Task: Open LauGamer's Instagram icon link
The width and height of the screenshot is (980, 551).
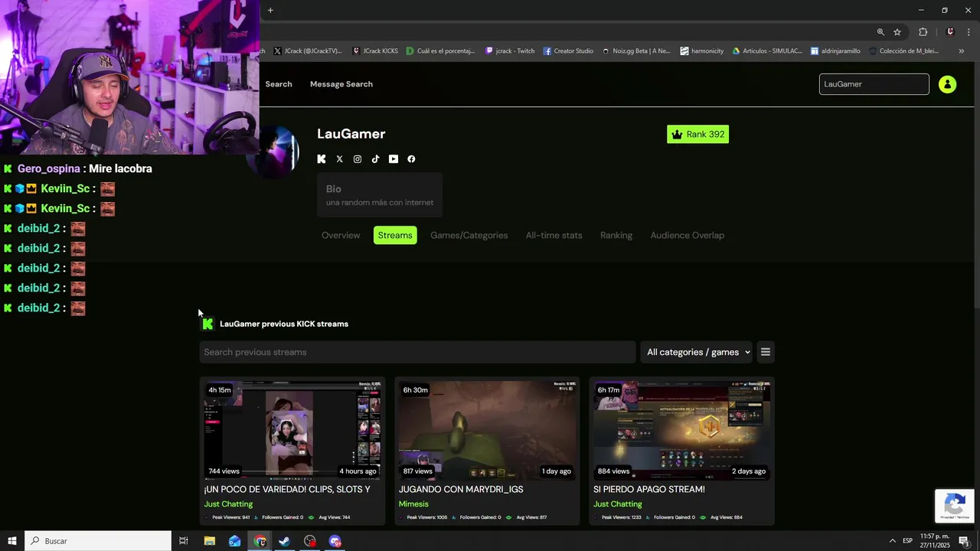Action: click(x=358, y=159)
